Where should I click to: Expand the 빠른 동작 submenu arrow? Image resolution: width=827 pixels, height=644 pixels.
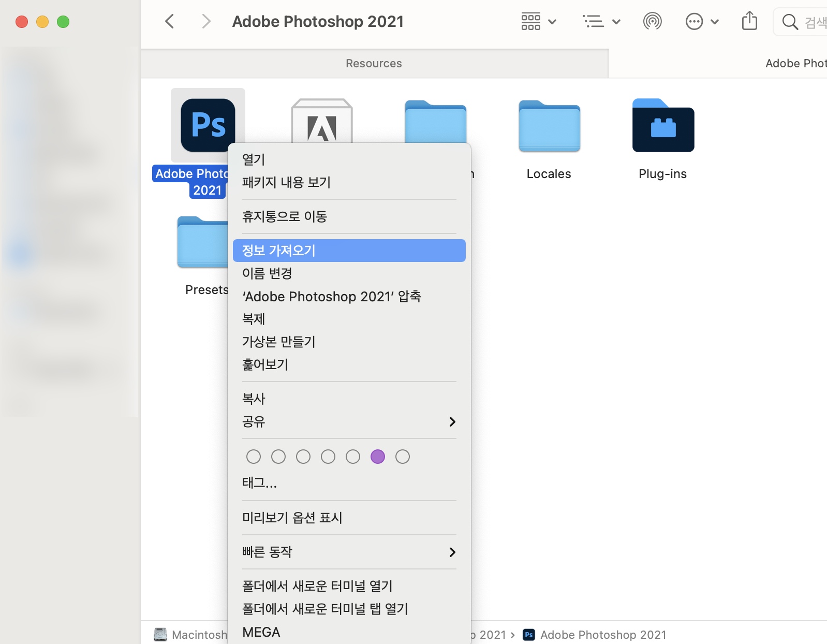pos(452,552)
